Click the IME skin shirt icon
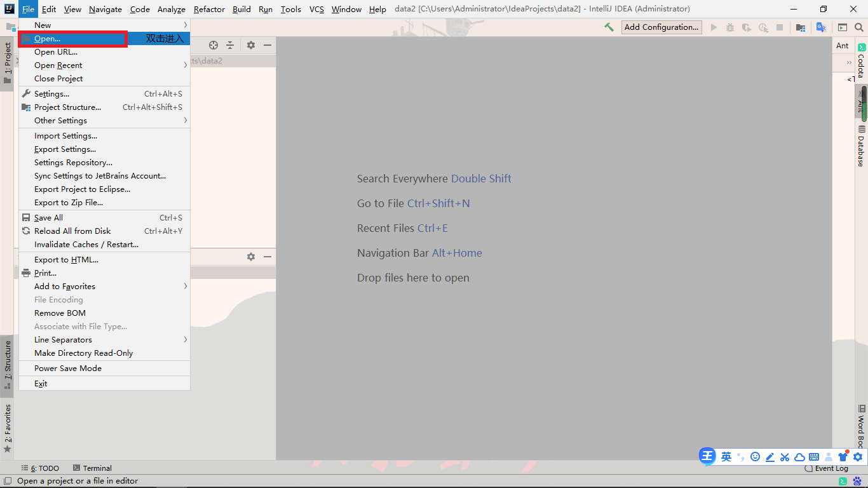This screenshot has width=868, height=488. click(x=843, y=456)
